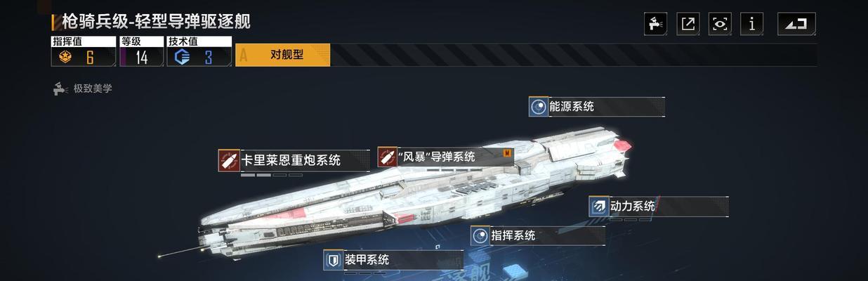
Task: Open the 指挥值 command point box
Action: point(83,51)
